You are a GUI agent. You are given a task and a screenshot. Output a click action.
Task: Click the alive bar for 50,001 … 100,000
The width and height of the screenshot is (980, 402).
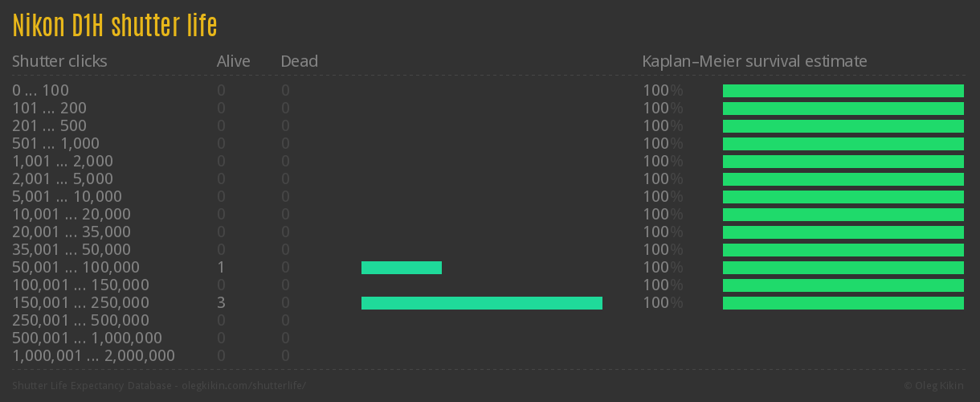tap(402, 268)
